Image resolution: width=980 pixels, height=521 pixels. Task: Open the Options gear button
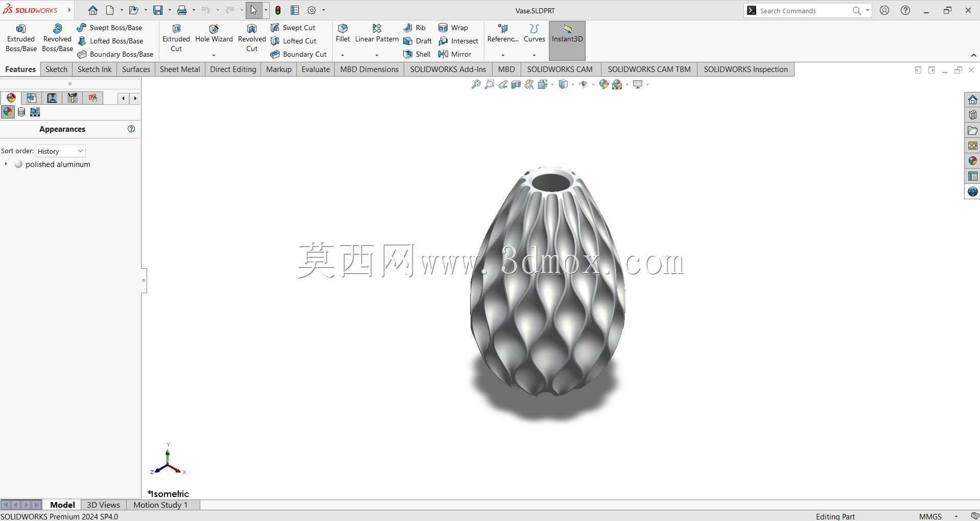(312, 10)
